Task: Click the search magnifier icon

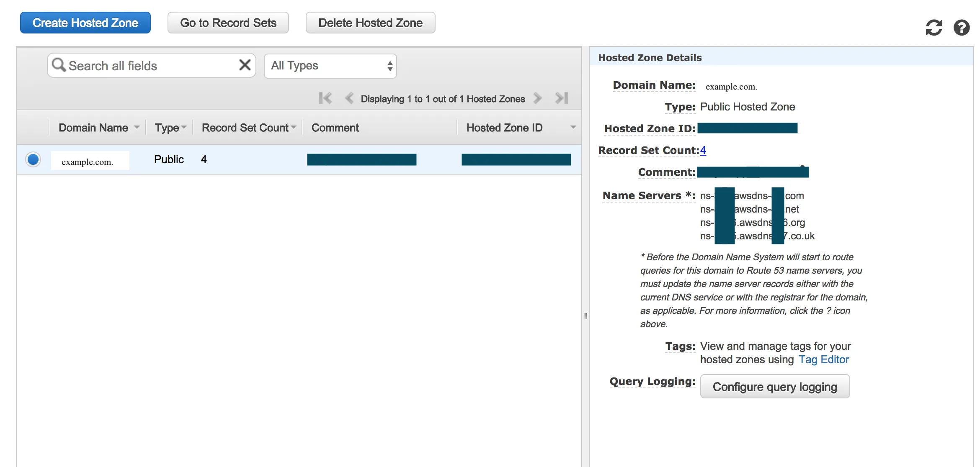Action: (x=59, y=65)
